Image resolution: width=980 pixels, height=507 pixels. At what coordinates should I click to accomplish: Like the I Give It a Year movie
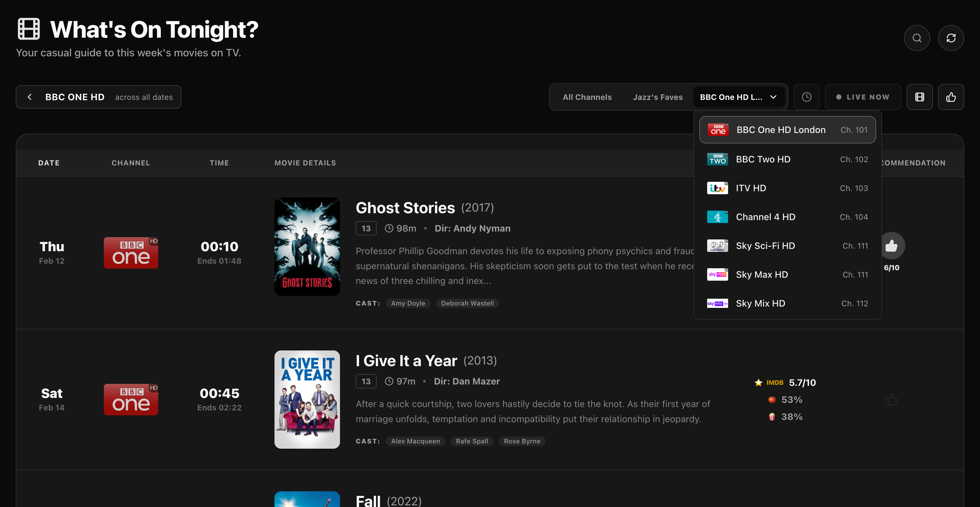coord(892,399)
